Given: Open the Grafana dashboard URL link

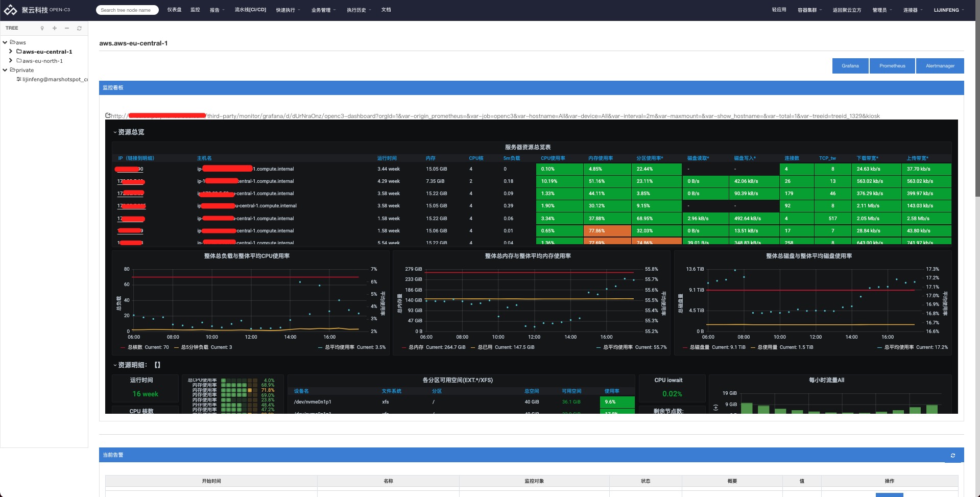Looking at the screenshot, I should pyautogui.click(x=495, y=116).
